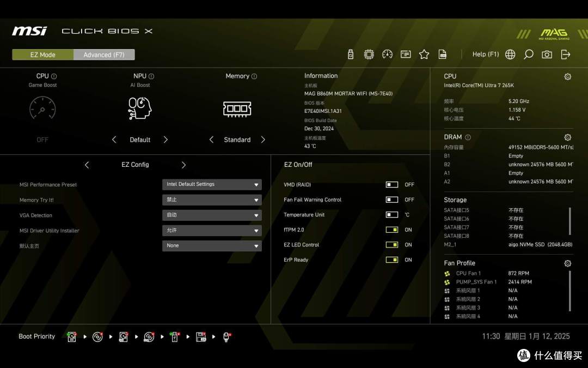Toggle ErP Ready switch
The width and height of the screenshot is (588, 368).
pos(392,260)
